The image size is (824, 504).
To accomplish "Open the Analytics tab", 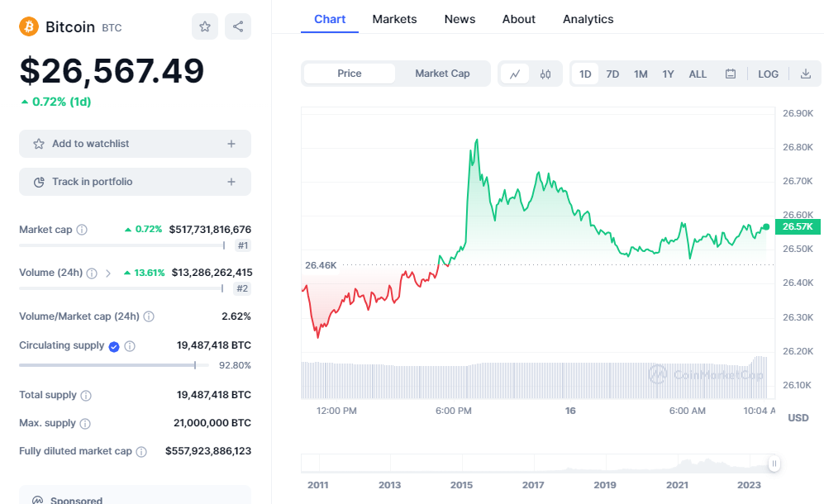I will [588, 19].
